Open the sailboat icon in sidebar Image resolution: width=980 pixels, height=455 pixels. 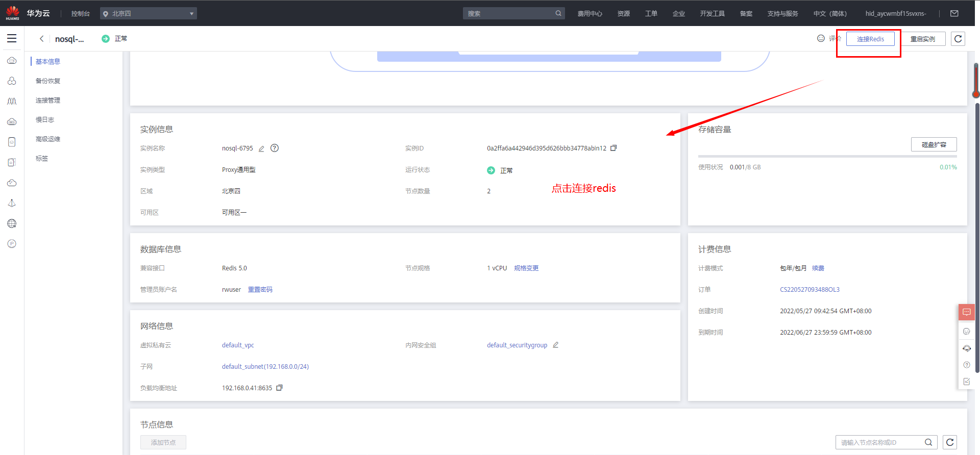pyautogui.click(x=12, y=203)
